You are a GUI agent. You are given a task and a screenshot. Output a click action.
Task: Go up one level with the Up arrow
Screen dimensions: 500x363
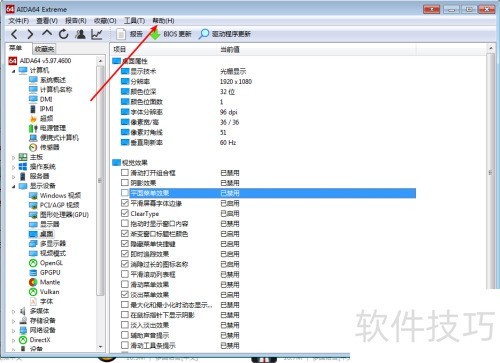(47, 33)
